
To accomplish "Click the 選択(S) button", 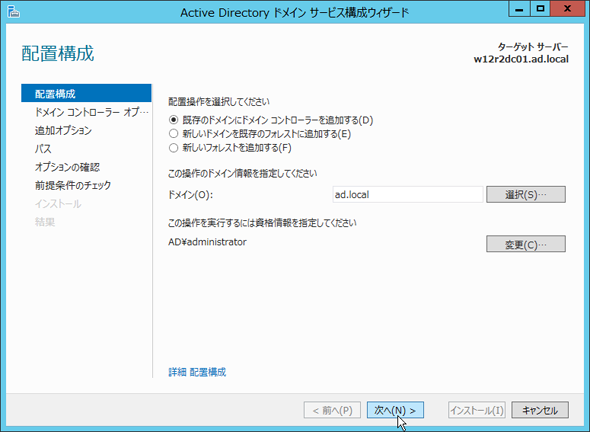I will coord(526,195).
